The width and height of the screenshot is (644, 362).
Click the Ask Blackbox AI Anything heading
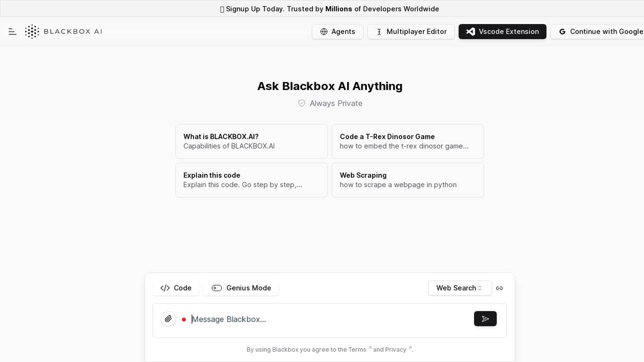coord(330,86)
